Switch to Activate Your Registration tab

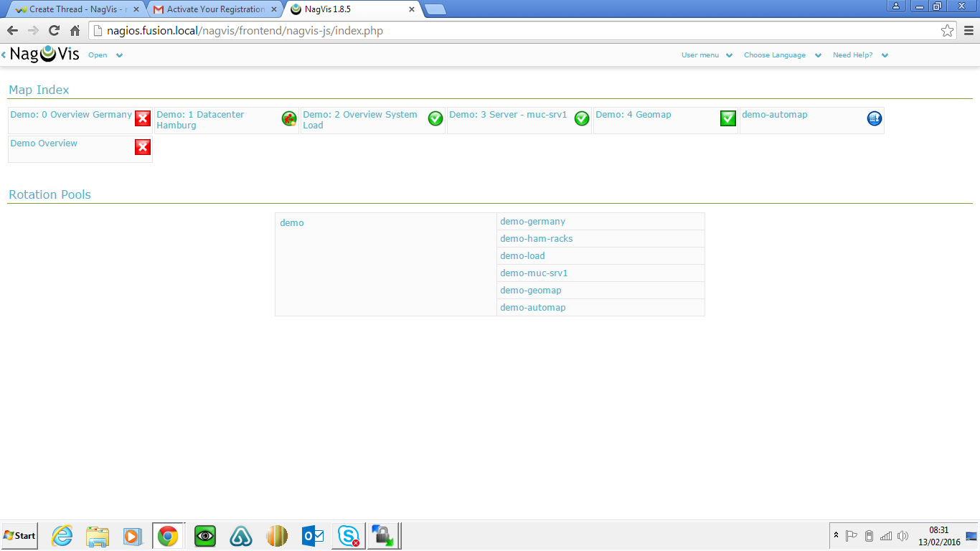point(215,9)
